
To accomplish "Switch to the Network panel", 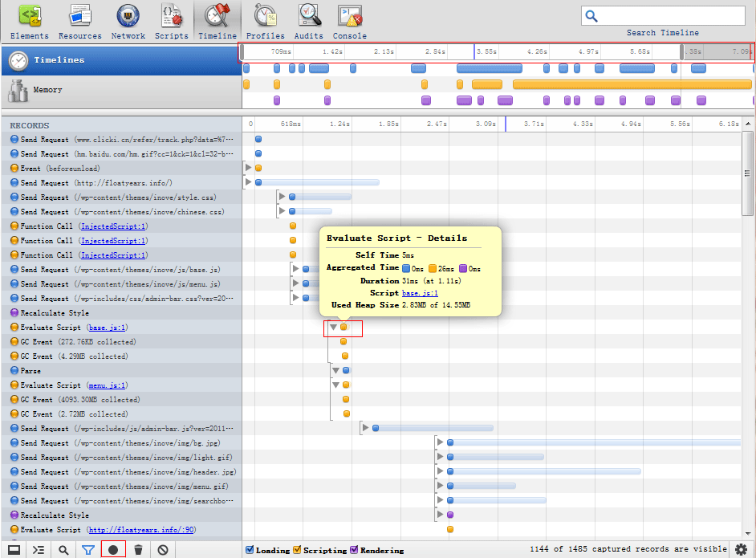I will pyautogui.click(x=128, y=22).
